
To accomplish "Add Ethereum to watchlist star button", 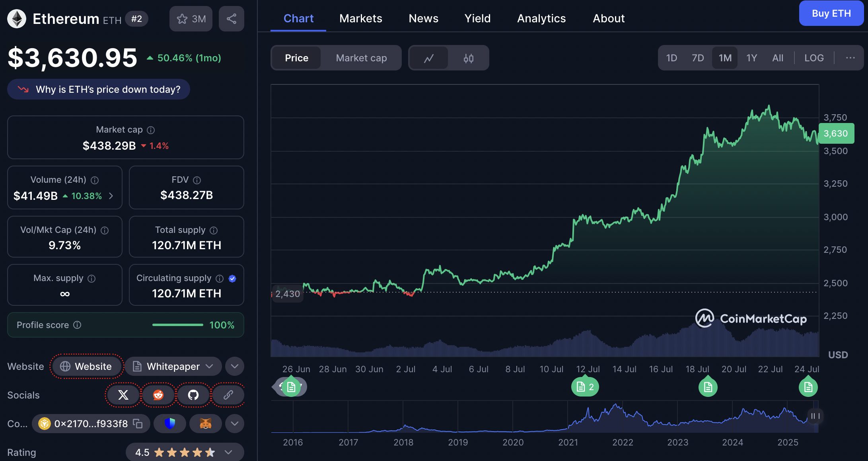I will pyautogui.click(x=191, y=19).
